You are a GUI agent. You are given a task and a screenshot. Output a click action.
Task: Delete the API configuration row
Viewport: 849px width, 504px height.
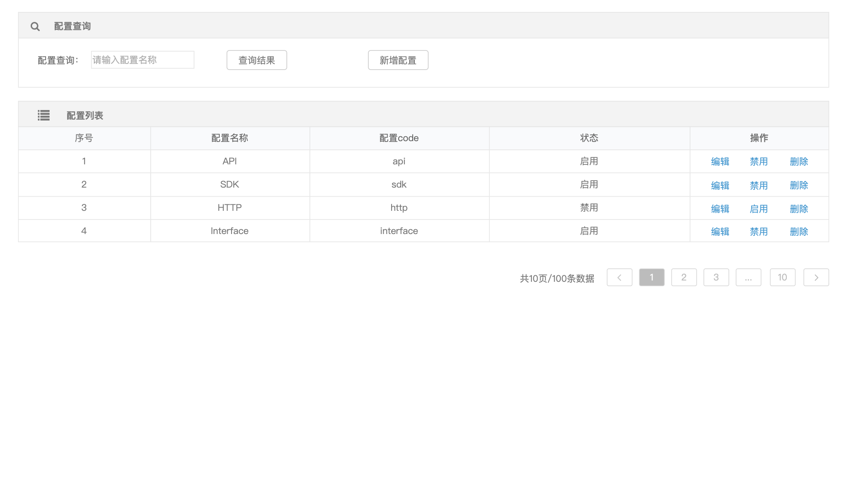(799, 162)
